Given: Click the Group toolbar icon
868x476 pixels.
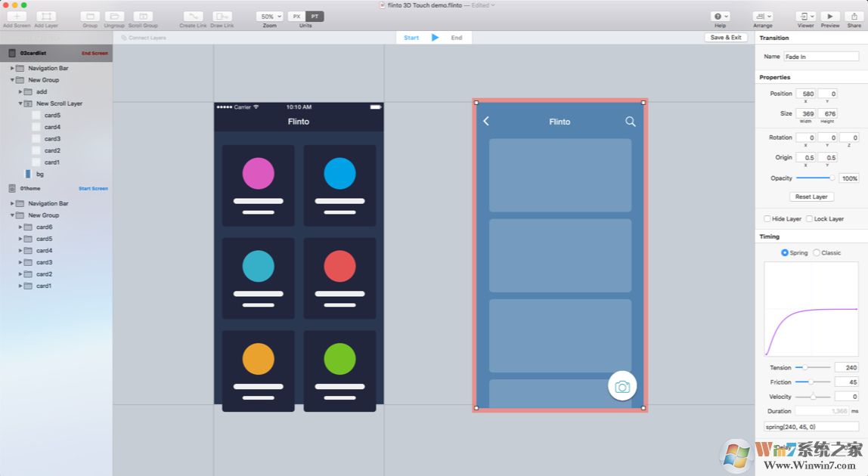Looking at the screenshot, I should pyautogui.click(x=90, y=17).
